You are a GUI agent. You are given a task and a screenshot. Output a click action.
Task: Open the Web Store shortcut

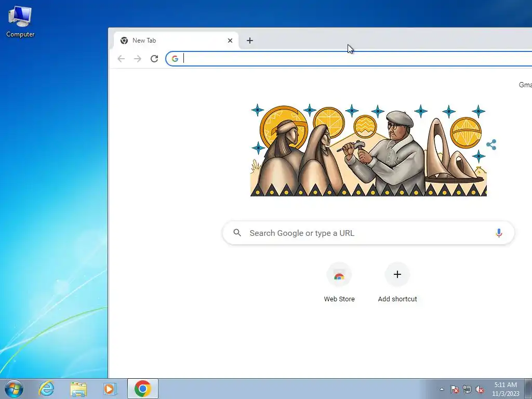[339, 283]
